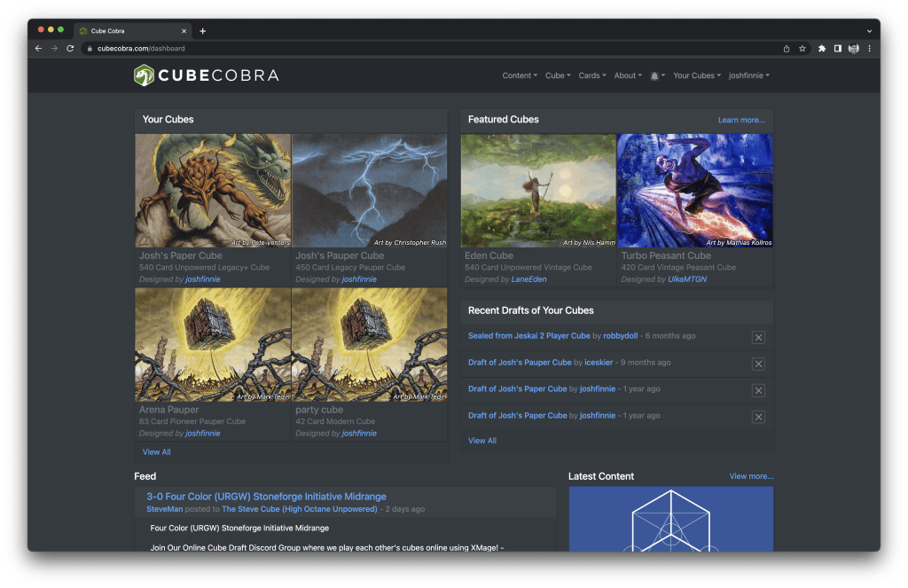Image resolution: width=908 pixels, height=588 pixels.
Task: Dismiss the Sealed from Jeskai draft entry
Action: coord(758,337)
